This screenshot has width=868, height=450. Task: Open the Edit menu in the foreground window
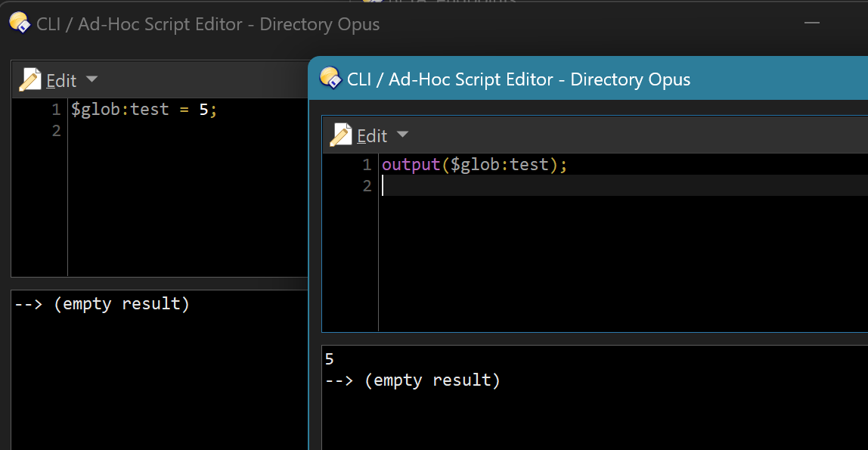pyautogui.click(x=372, y=136)
